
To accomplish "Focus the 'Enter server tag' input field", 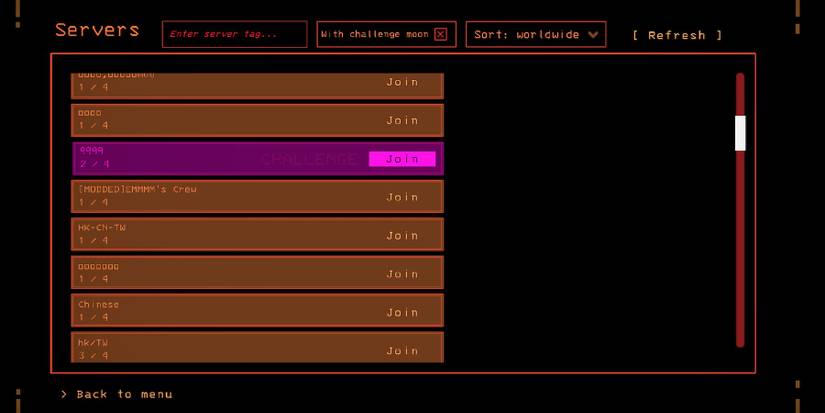I will (x=234, y=35).
